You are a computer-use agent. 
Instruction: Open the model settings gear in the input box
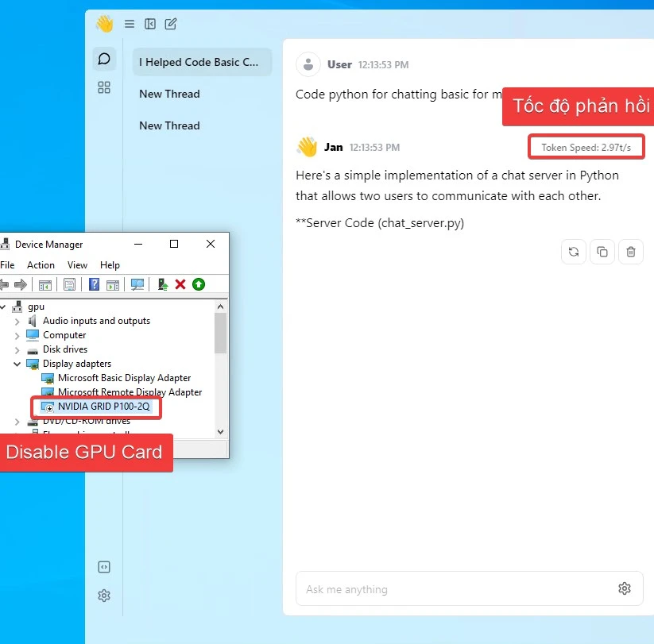tap(625, 588)
